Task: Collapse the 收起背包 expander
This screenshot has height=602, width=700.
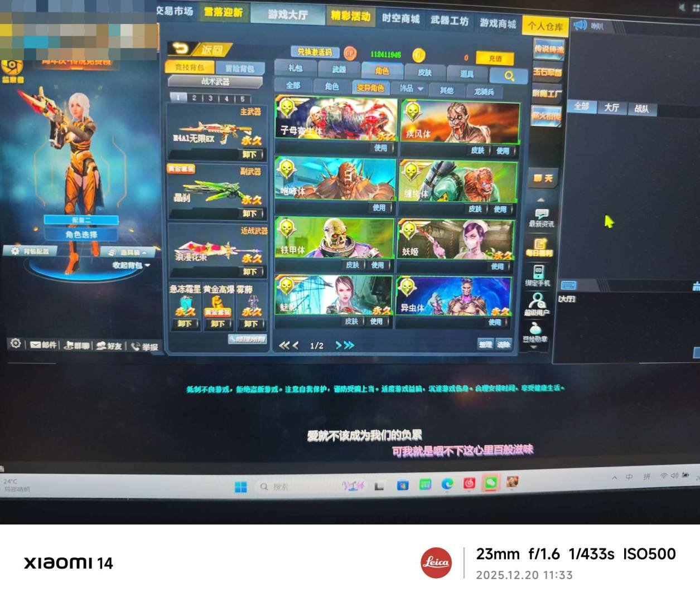Action: (x=131, y=265)
